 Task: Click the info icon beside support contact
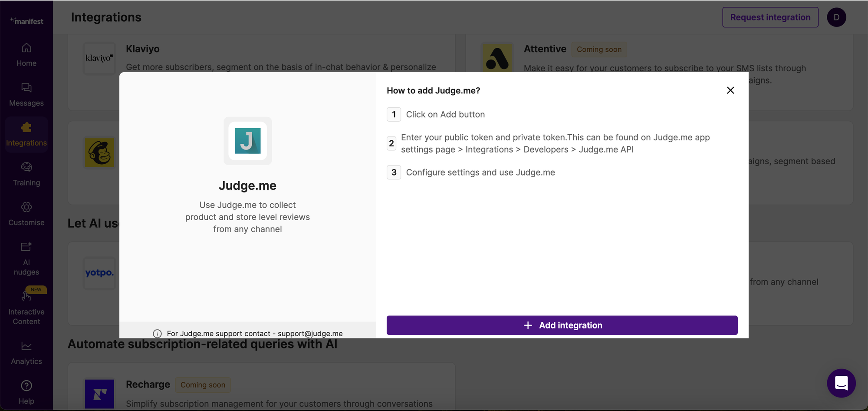pyautogui.click(x=157, y=333)
